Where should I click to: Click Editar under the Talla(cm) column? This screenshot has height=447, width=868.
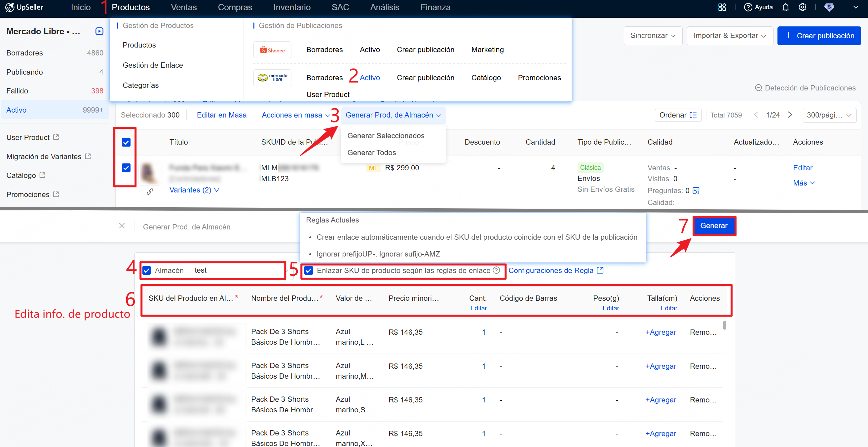tap(668, 308)
